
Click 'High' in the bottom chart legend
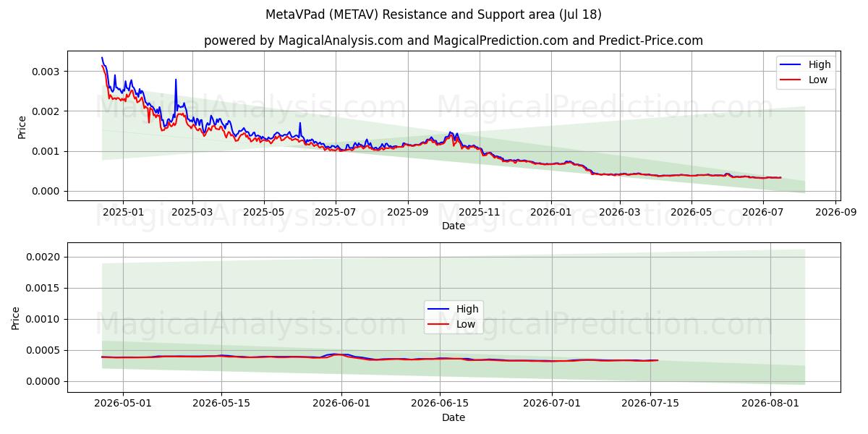(467, 309)
